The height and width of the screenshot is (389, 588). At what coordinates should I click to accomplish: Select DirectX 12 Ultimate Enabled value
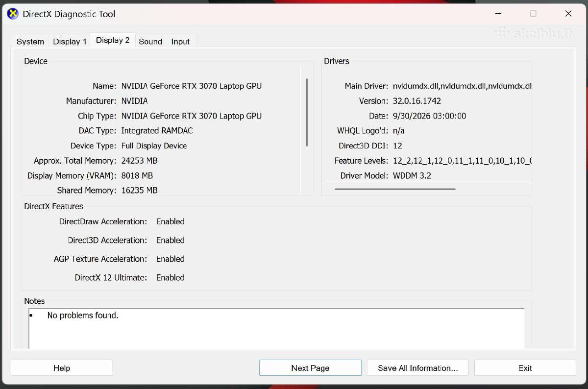point(171,277)
